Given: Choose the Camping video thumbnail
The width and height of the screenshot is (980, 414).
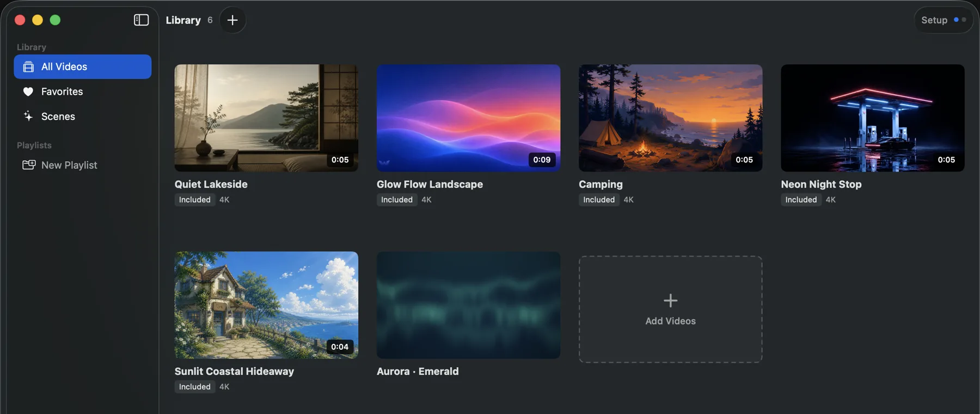Looking at the screenshot, I should coord(670,118).
